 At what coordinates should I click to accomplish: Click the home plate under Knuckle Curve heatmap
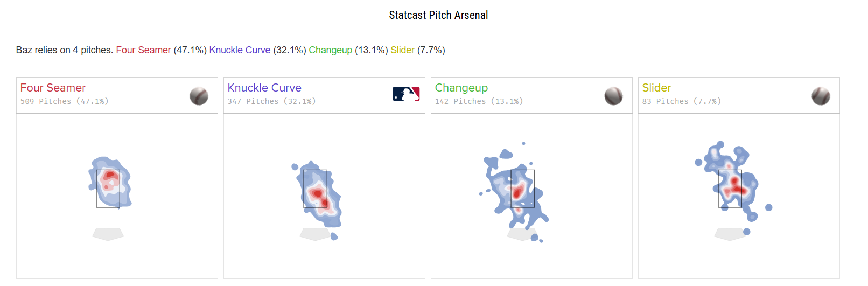pos(315,234)
